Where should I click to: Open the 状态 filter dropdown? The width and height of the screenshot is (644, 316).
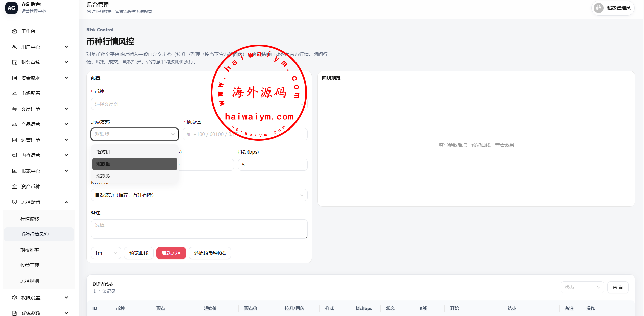(x=582, y=287)
